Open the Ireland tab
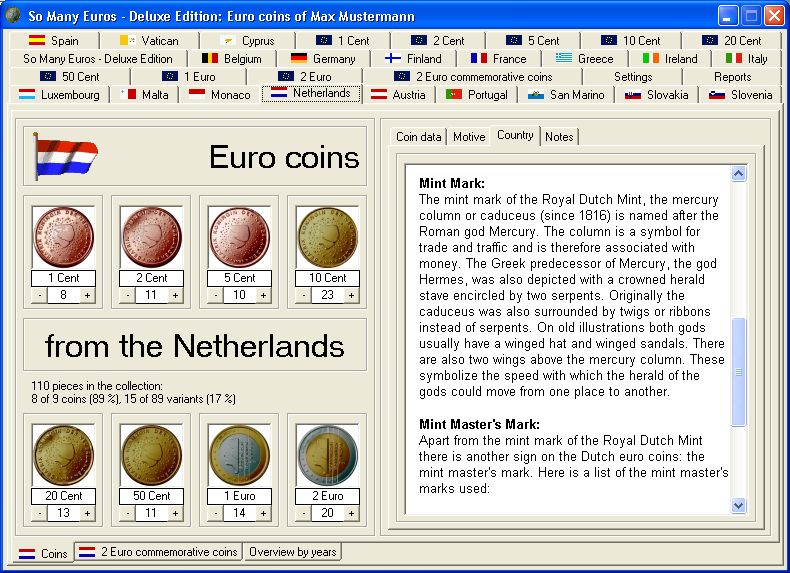Image resolution: width=790 pixels, height=573 pixels. pos(670,58)
